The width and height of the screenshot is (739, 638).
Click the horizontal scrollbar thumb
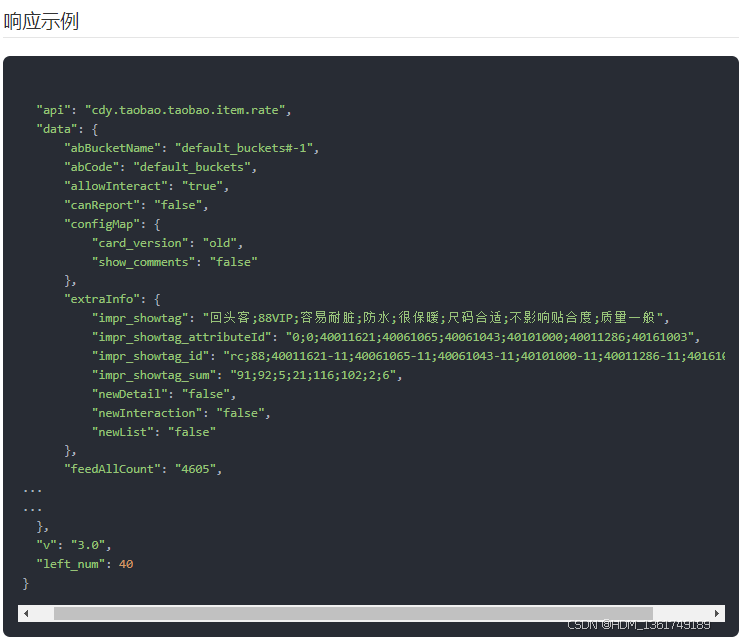pyautogui.click(x=353, y=613)
